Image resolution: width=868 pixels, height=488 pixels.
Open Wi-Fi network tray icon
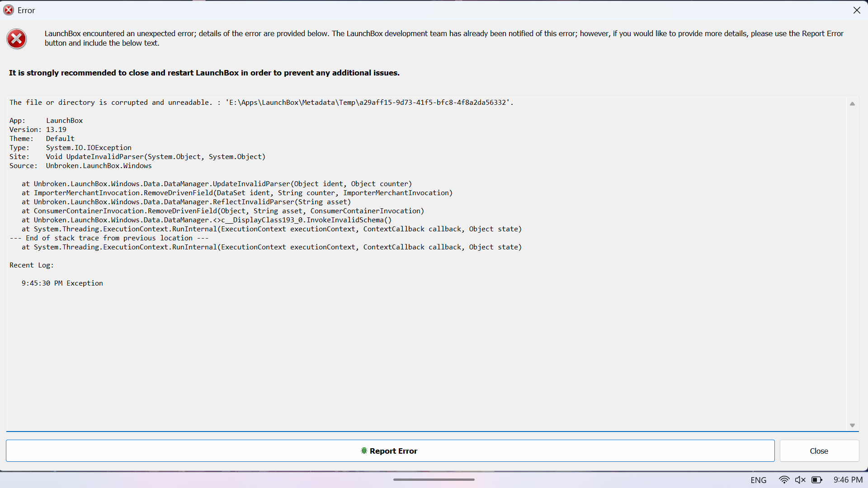[784, 480]
